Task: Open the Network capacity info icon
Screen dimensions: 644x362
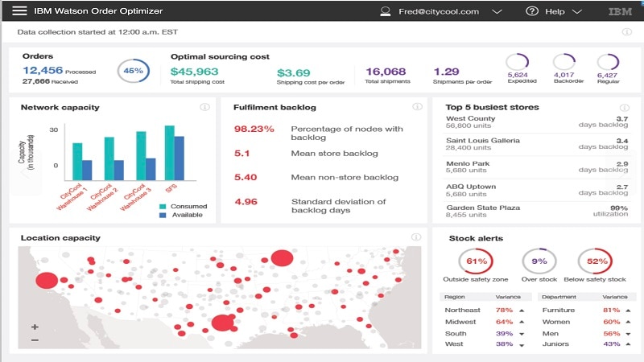Action: pyautogui.click(x=204, y=107)
